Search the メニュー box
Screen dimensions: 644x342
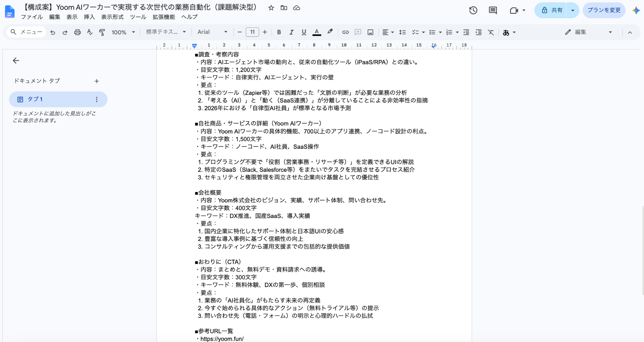click(x=26, y=32)
